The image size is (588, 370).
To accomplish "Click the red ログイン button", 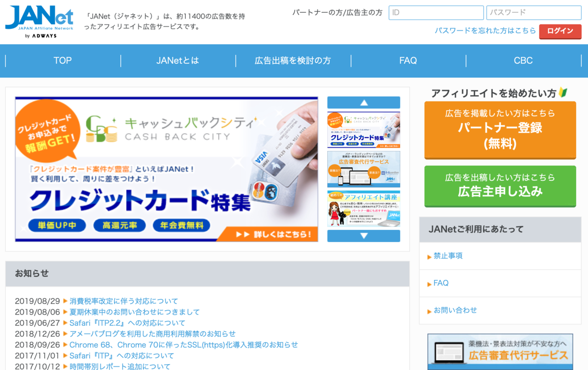I will point(560,31).
